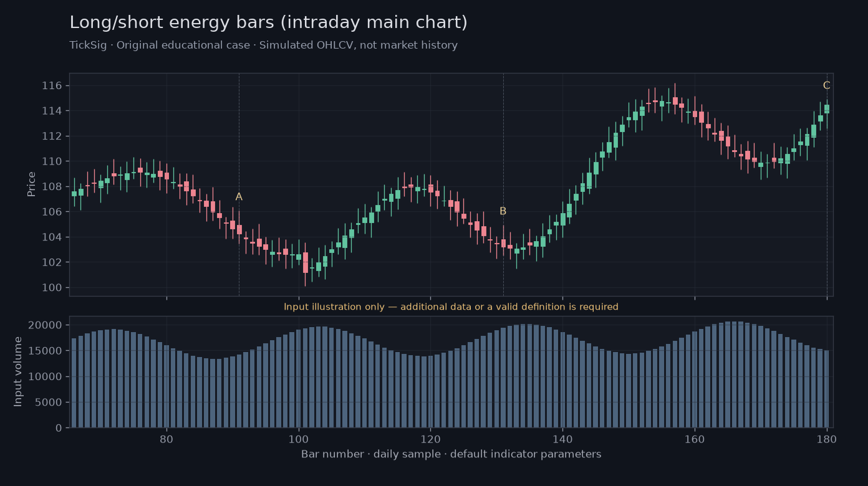868x486 pixels.
Task: Click price axis tick 100
Action: tap(52, 288)
